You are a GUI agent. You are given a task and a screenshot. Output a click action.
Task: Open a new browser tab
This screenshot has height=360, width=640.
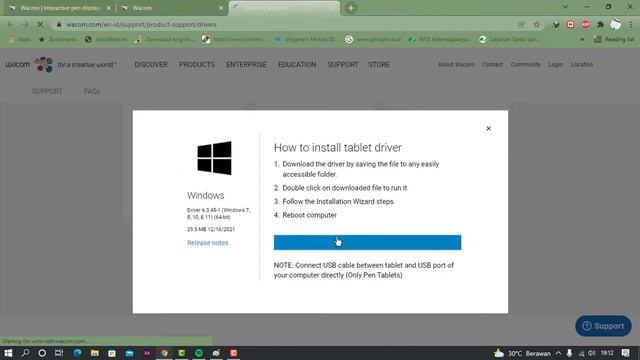pyautogui.click(x=350, y=8)
